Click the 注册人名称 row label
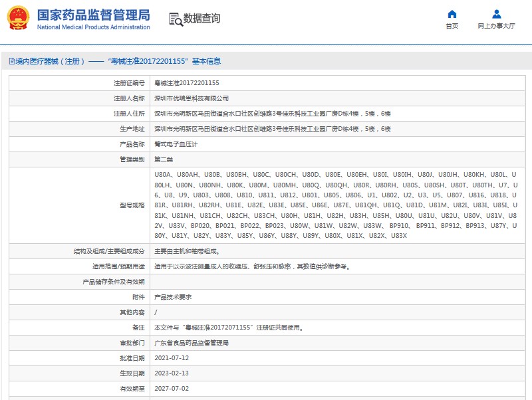The image size is (532, 400). (x=129, y=98)
